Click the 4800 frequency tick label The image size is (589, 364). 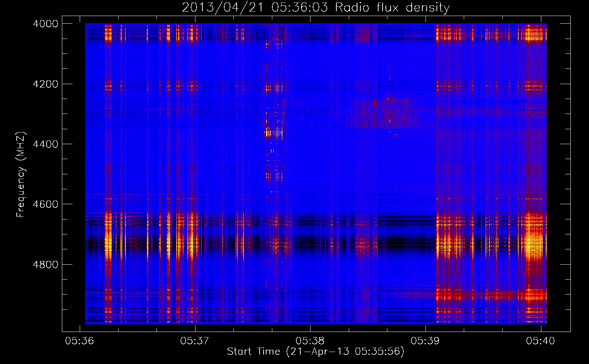pyautogui.click(x=46, y=265)
